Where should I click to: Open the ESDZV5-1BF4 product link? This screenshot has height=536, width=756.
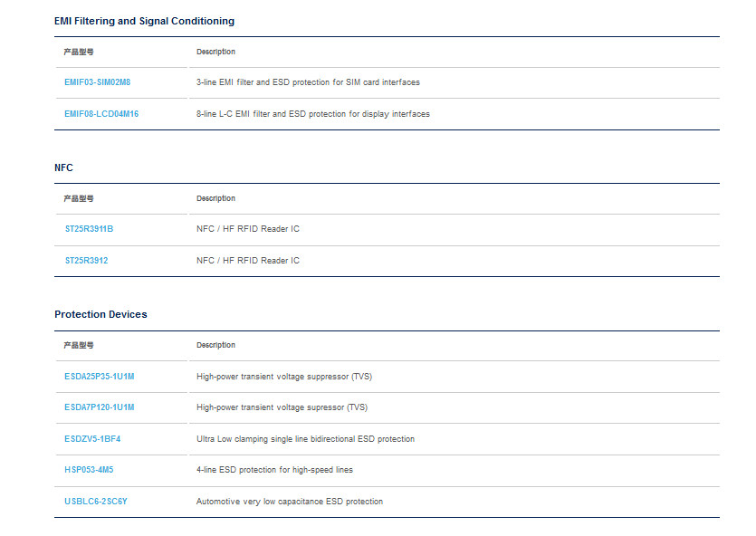pyautogui.click(x=92, y=438)
